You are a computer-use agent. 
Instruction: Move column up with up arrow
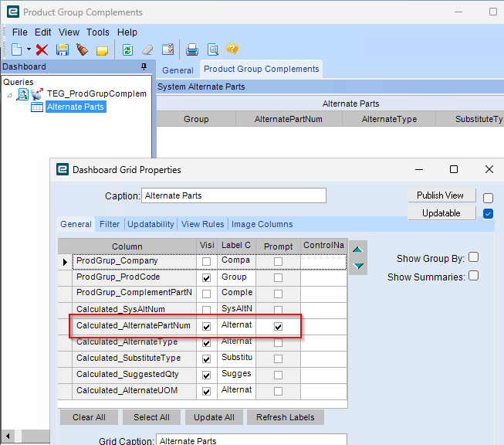[x=358, y=250]
